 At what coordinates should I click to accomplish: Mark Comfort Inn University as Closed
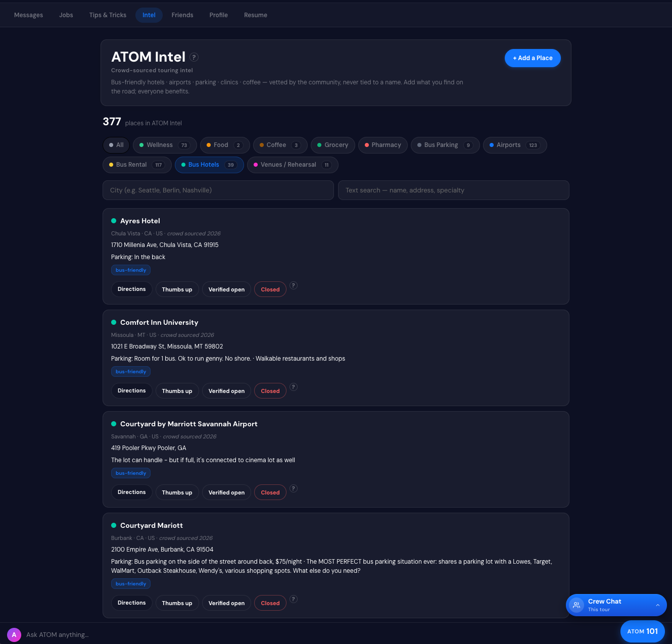[x=270, y=391]
